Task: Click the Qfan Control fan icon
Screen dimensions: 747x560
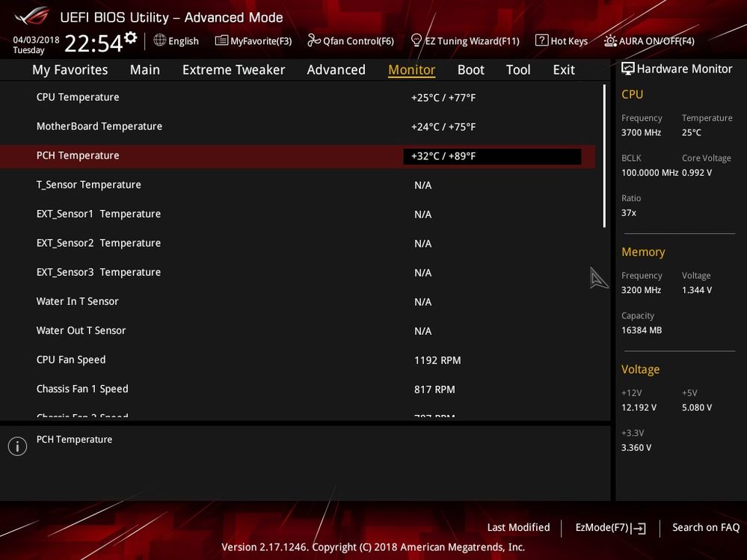Action: 313,40
